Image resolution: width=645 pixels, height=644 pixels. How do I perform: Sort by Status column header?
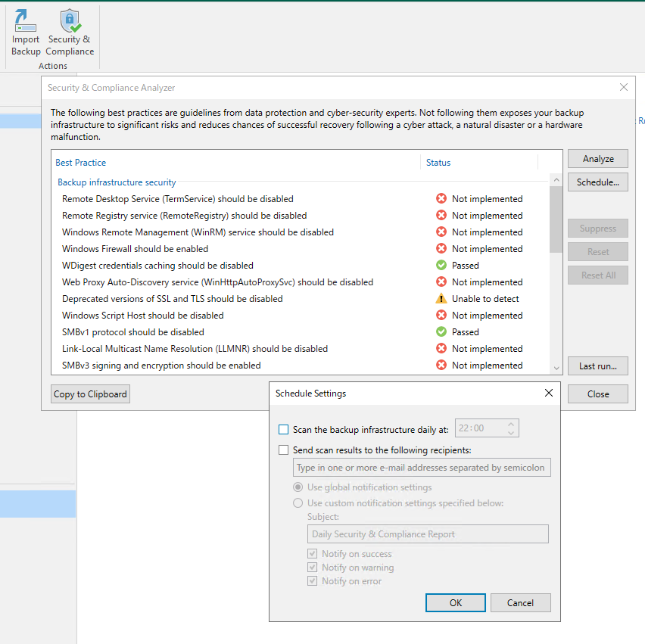(x=438, y=163)
